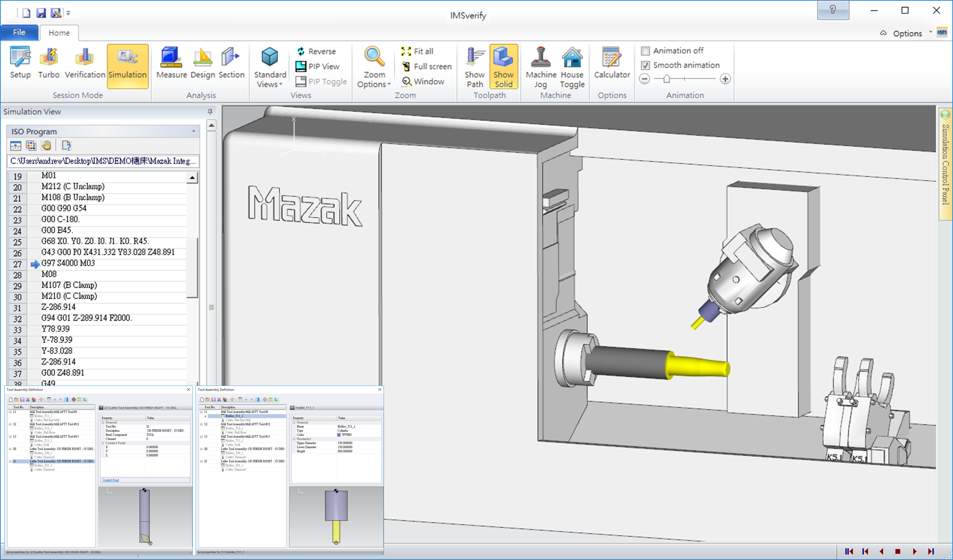
Task: Open Machine Jog
Action: [x=541, y=67]
